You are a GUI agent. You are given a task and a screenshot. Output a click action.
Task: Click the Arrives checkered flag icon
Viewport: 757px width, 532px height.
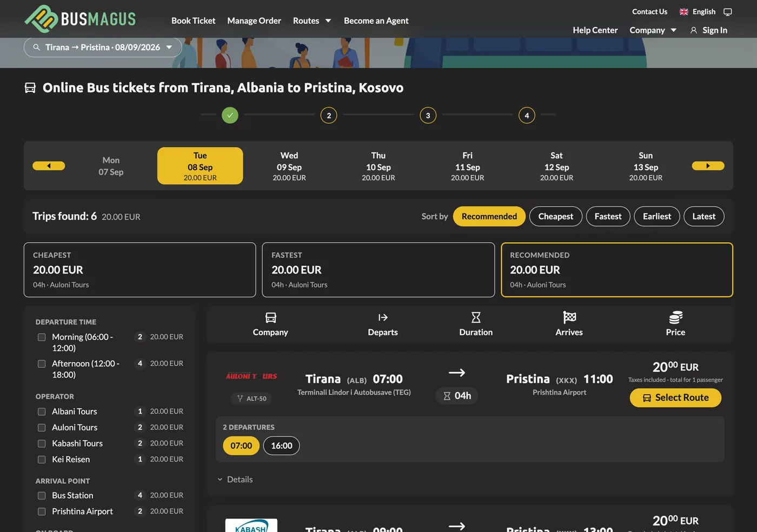coord(569,317)
